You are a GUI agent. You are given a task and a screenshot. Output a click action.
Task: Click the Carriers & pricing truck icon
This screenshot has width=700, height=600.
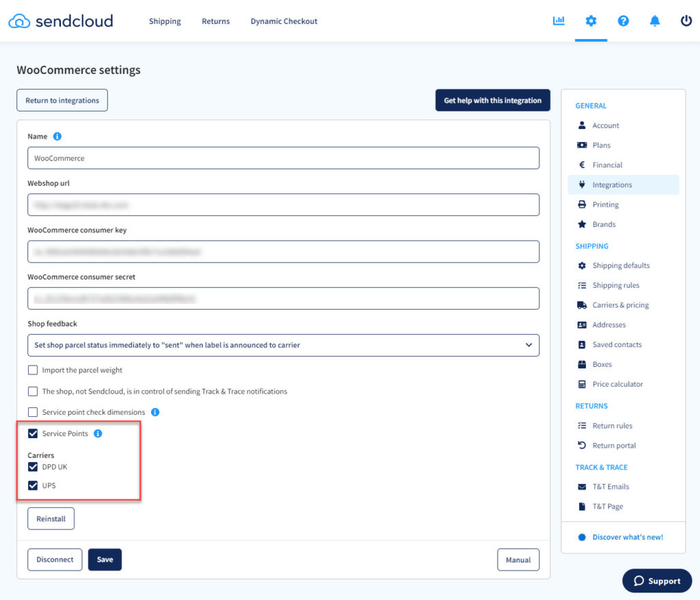tap(582, 305)
